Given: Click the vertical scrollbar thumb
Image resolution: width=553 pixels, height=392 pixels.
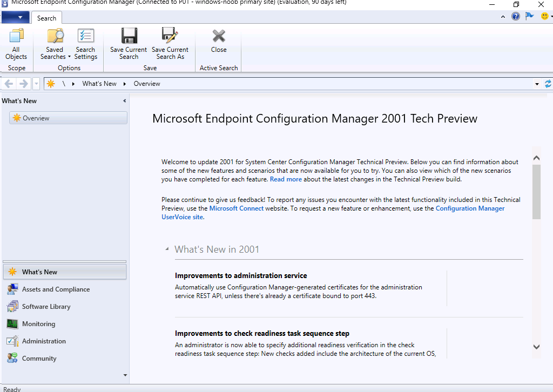Looking at the screenshot, I should coord(536,192).
